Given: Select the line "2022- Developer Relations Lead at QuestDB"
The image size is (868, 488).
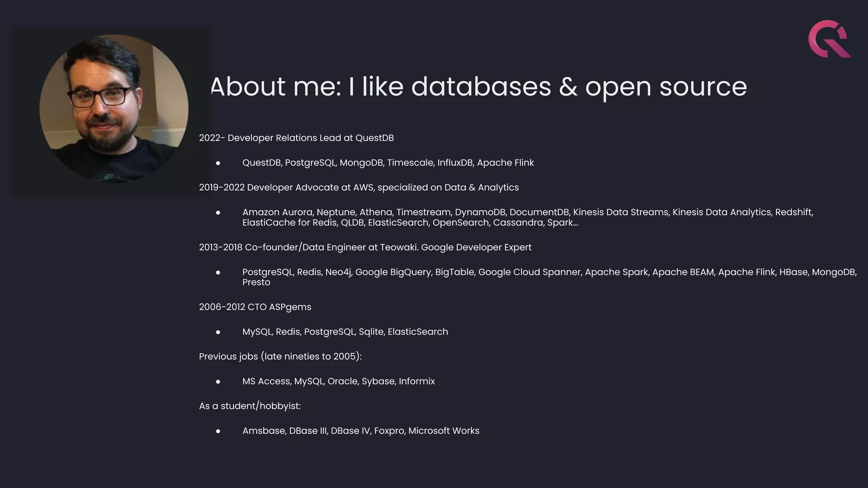Looking at the screenshot, I should (x=296, y=138).
